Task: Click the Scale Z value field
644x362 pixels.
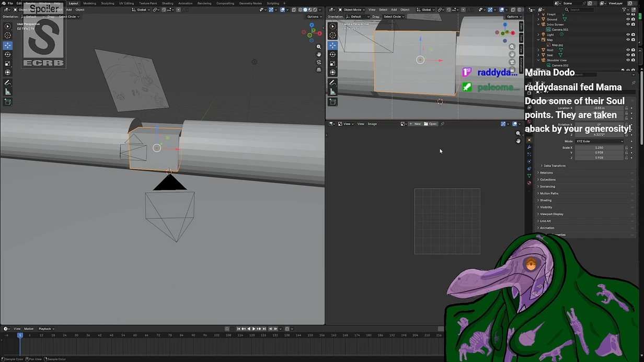Action: pos(599,158)
